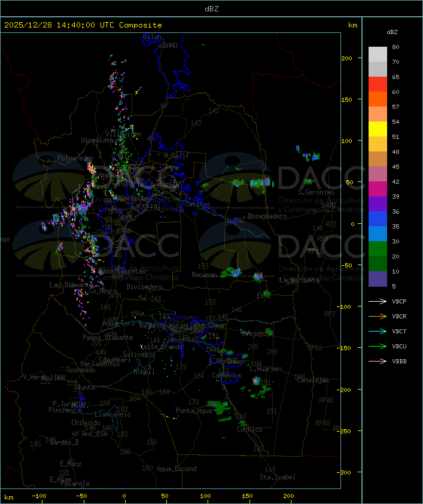Click the 'N_Calif' map label

point(176,156)
